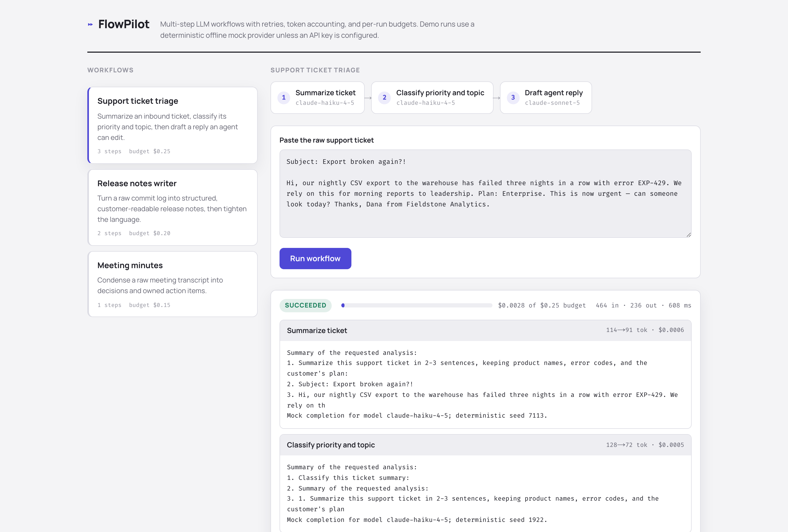This screenshot has width=788, height=532.
Task: Click the '464 in · 236 out · 608 ms' stats
Action: point(643,305)
